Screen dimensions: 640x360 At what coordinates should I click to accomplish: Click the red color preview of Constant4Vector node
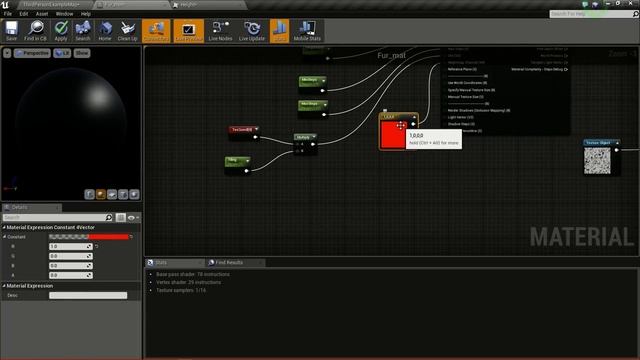[393, 134]
